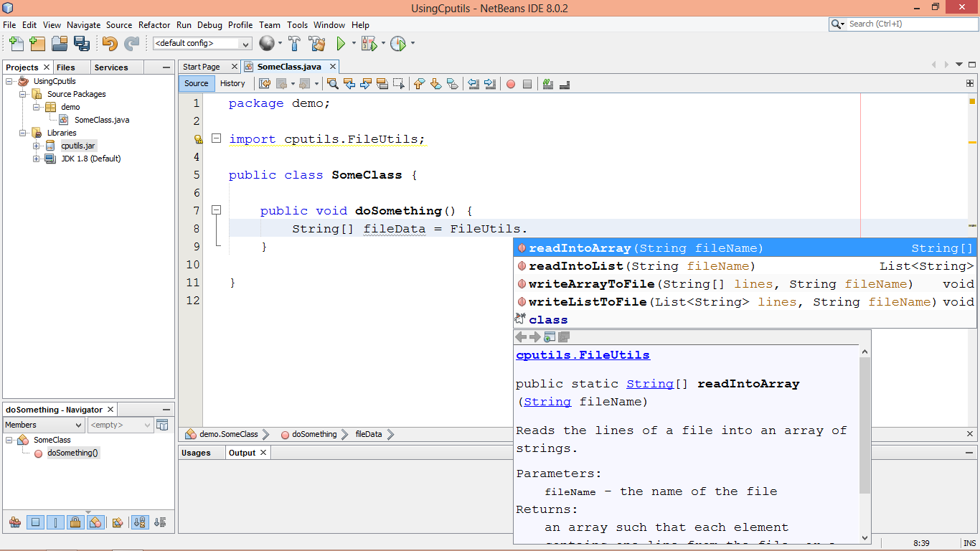Select readIntoList in the completion list
Screen dimensions: 980x551
745,266
